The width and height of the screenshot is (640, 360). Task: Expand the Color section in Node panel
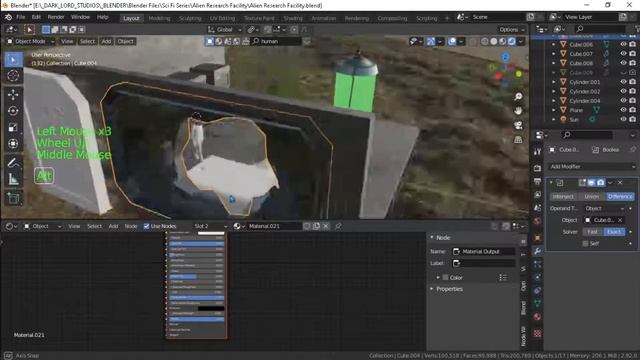tap(438, 278)
